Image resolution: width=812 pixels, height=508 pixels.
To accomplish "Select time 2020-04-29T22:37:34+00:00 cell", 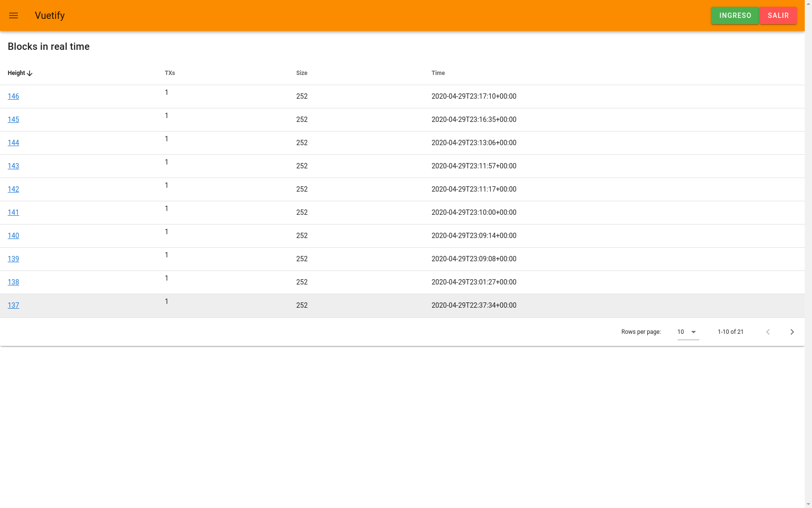I will [x=474, y=305].
